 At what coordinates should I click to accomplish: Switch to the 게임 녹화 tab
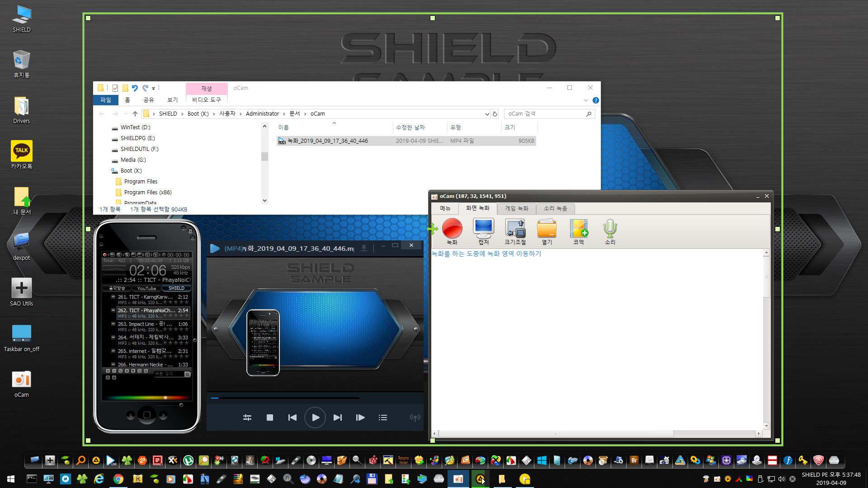(x=517, y=208)
